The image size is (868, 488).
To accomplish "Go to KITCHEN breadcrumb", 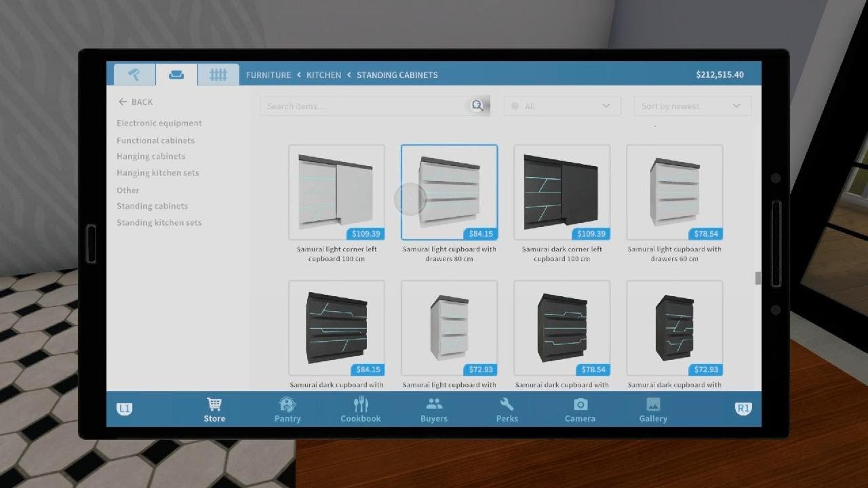I will coord(323,75).
